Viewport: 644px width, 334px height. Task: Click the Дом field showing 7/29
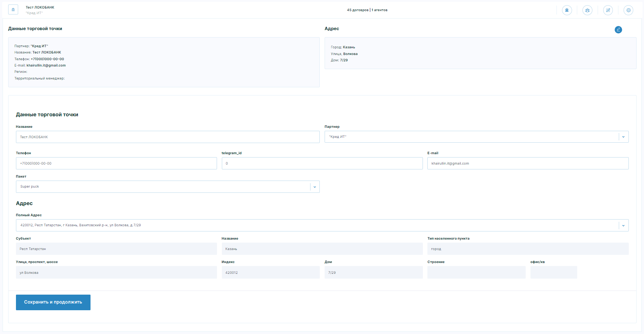pyautogui.click(x=373, y=272)
